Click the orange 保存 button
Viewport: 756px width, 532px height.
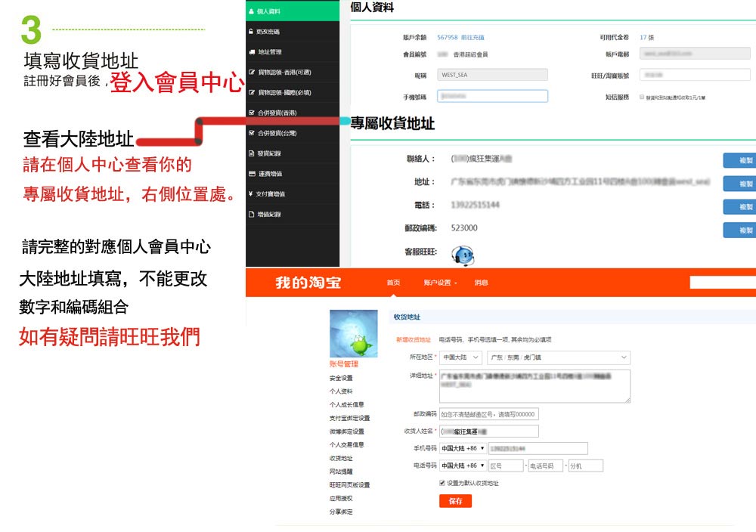tap(455, 501)
